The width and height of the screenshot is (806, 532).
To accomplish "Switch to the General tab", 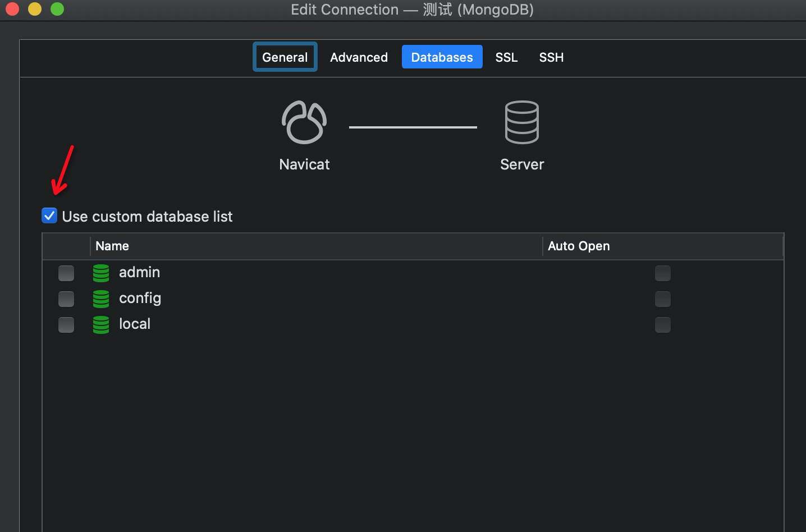I will 285,57.
